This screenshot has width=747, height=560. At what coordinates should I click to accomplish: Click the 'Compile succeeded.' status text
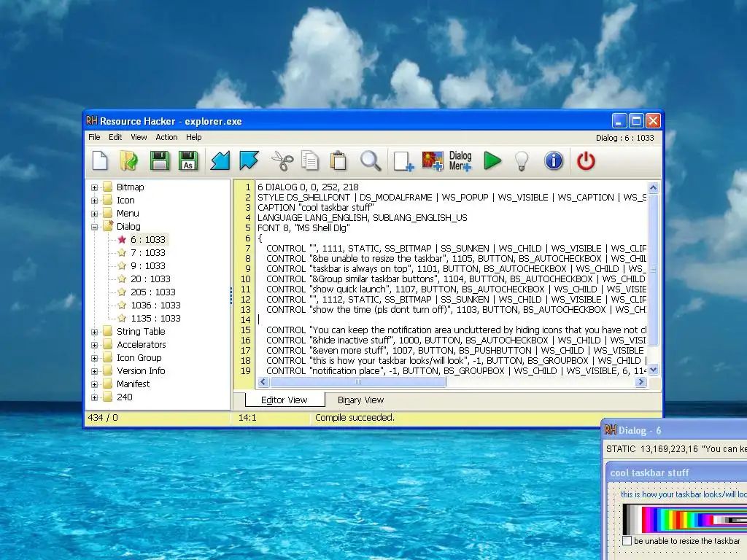pos(355,418)
